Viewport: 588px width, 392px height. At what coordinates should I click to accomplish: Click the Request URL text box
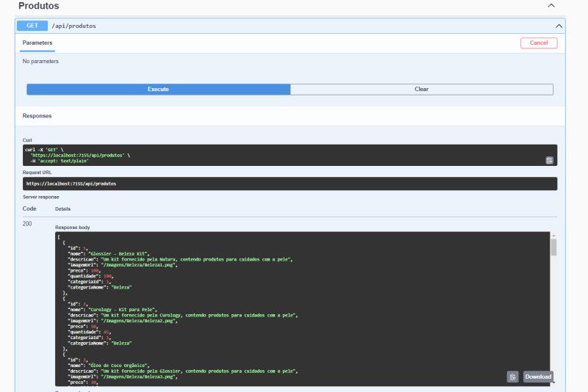[290, 184]
